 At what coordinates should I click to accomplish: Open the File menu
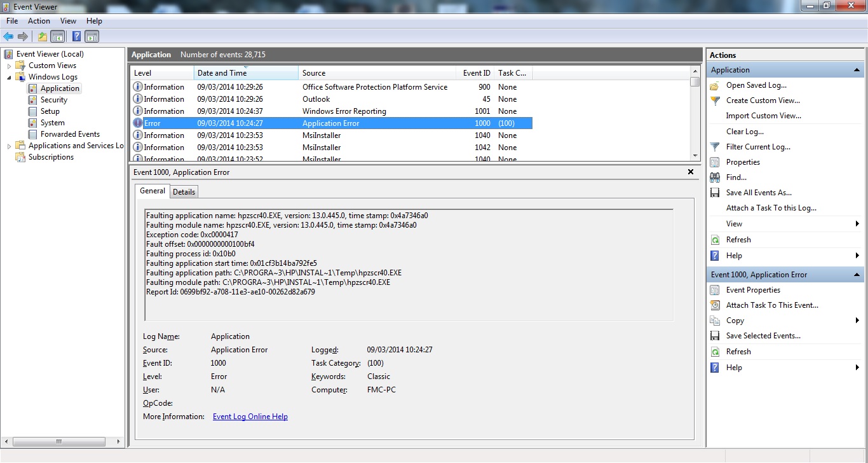(12, 21)
